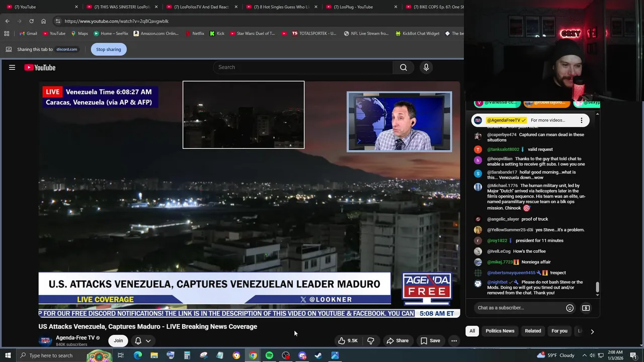This screenshot has height=362, width=644.
Task: Open Task View on taskbar
Action: pos(121,355)
